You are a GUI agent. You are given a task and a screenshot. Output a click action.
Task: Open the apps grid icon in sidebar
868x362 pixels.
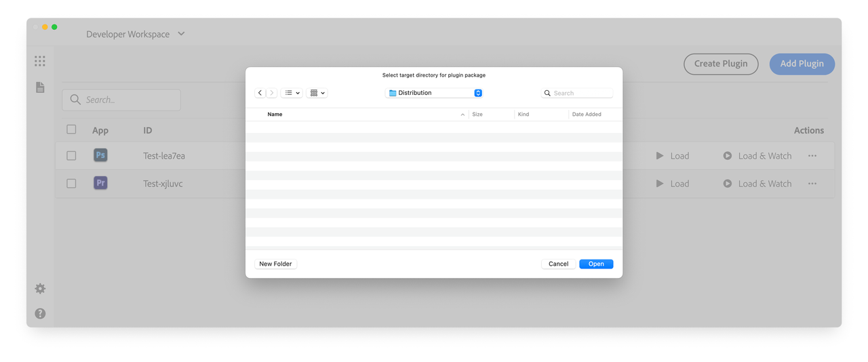(40, 61)
